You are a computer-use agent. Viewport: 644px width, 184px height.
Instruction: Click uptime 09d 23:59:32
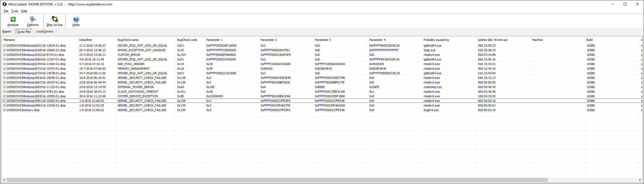click(487, 46)
